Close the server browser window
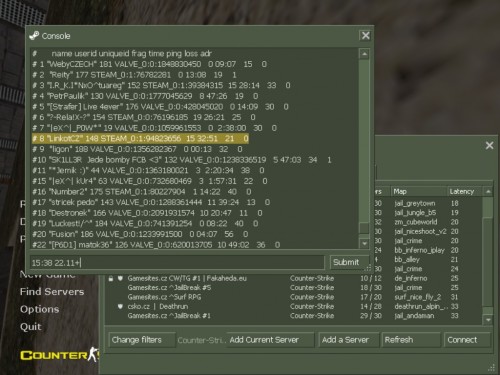 (489, 145)
